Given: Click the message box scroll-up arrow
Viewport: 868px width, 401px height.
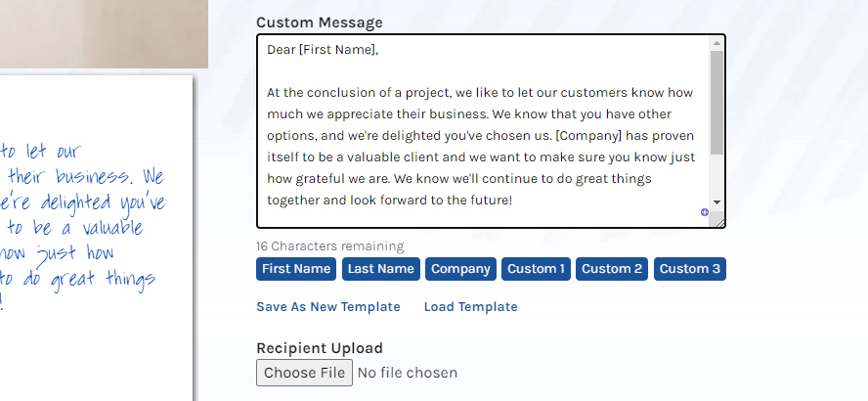Looking at the screenshot, I should pyautogui.click(x=716, y=43).
